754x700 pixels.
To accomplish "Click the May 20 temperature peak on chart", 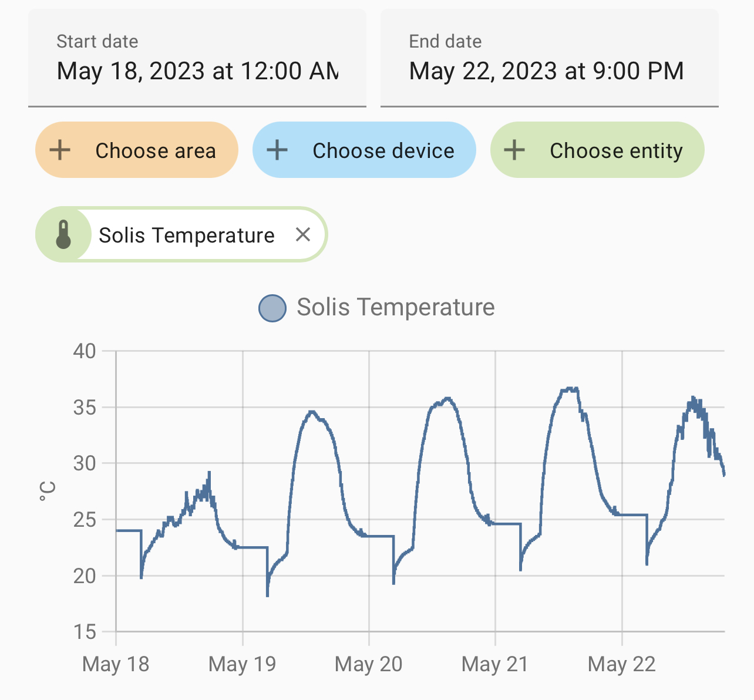I will (448, 399).
